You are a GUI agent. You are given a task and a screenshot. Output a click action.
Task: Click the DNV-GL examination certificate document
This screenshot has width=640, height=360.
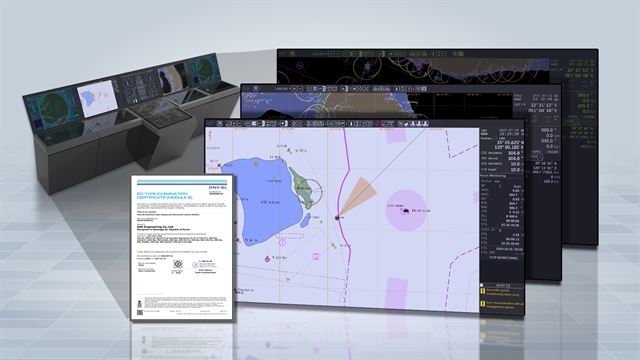pos(182,247)
